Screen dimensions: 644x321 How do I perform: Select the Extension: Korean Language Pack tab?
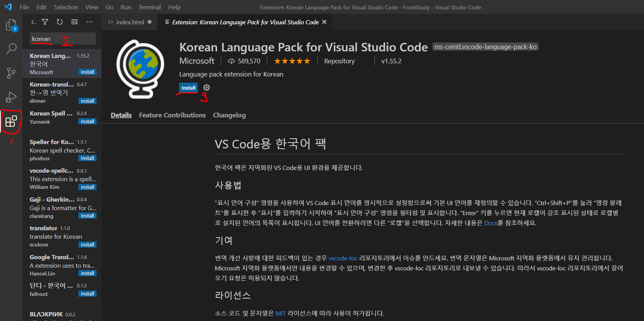tap(245, 22)
